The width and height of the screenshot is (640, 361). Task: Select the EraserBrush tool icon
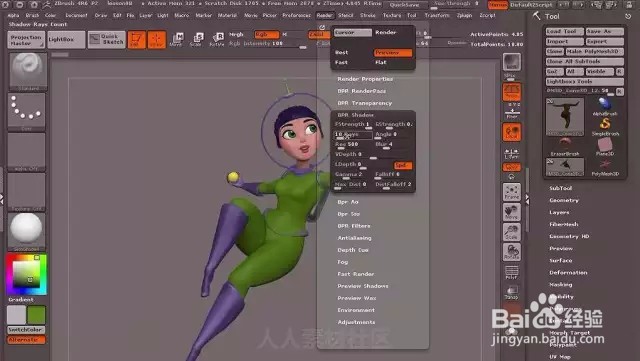[x=565, y=147]
